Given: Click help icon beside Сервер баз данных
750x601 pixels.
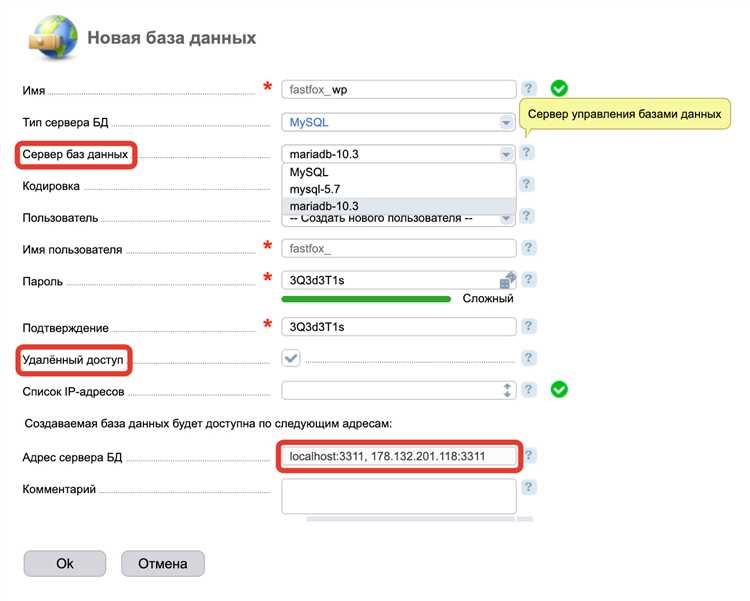Looking at the screenshot, I should coord(527,153).
